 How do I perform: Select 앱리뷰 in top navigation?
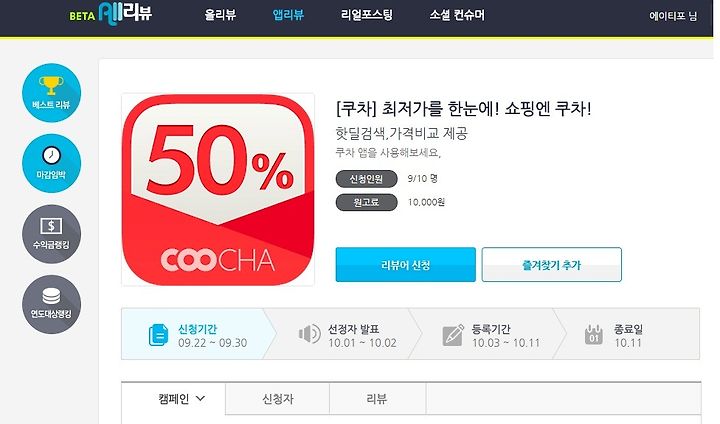288,15
